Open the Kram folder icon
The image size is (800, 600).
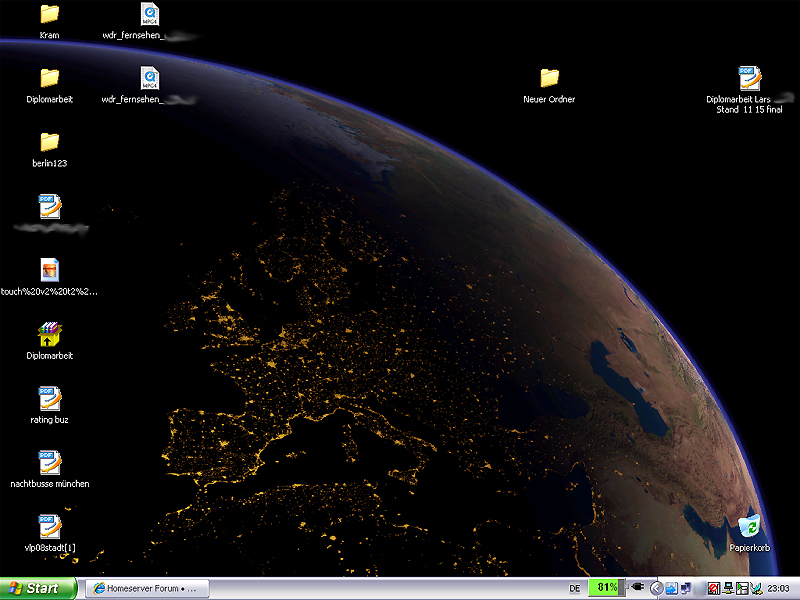click(x=49, y=14)
